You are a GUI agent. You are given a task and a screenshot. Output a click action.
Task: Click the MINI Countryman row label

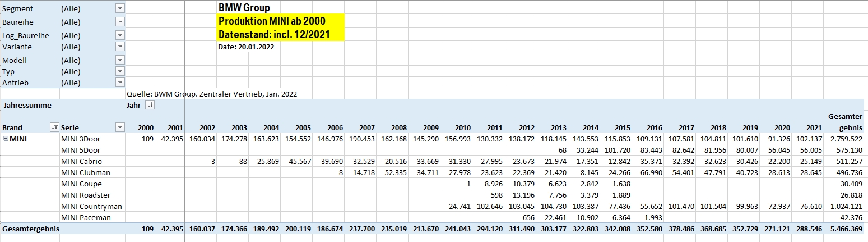click(91, 206)
